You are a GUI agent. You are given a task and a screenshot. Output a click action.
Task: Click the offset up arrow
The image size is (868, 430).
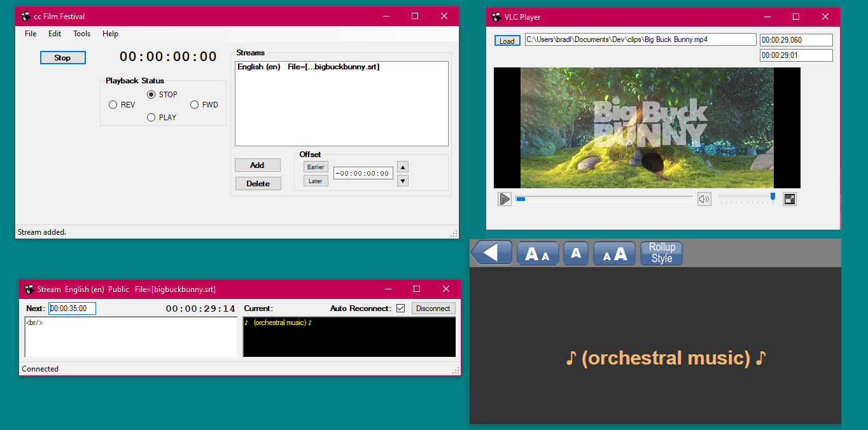click(402, 167)
